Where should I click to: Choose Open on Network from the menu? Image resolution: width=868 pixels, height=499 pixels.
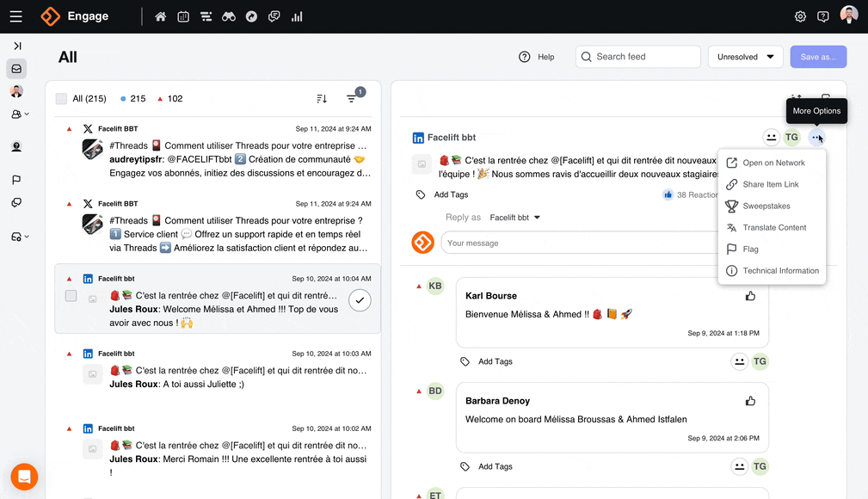coord(772,163)
